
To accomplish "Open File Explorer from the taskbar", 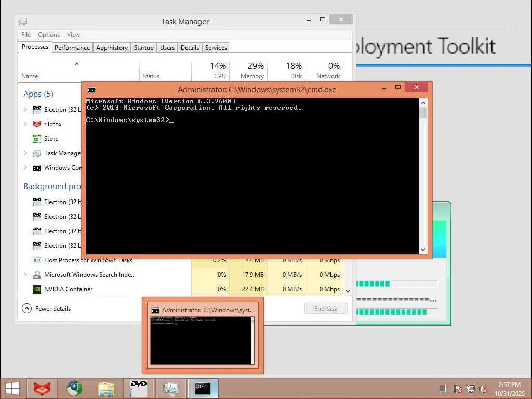I will [106, 389].
